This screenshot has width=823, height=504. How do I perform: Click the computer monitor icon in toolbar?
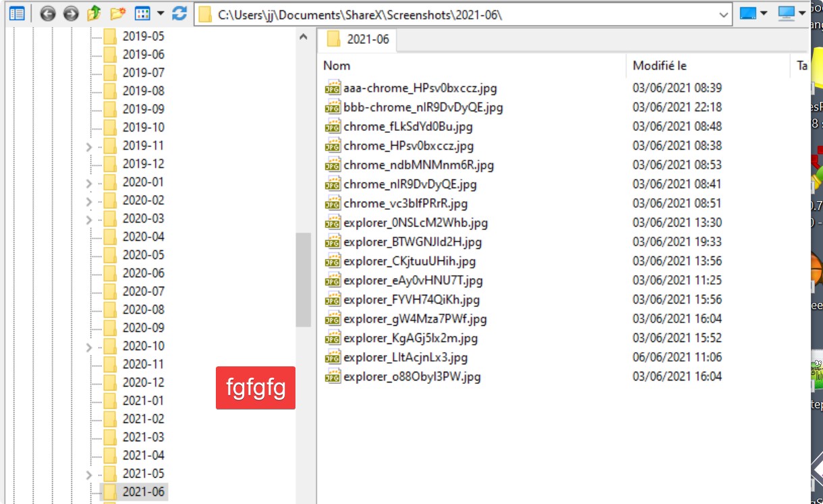[x=786, y=13]
